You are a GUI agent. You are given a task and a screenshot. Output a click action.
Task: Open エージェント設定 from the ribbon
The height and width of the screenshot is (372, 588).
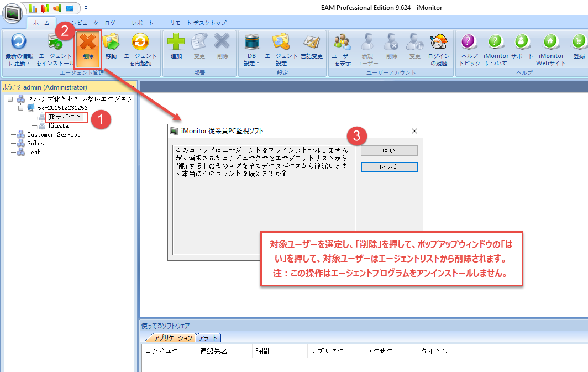tap(281, 50)
